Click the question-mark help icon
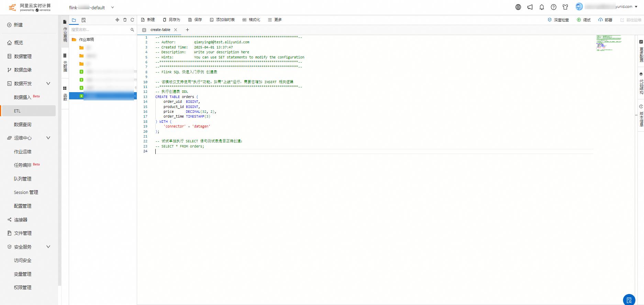Viewport: 644px width, 305px height. pyautogui.click(x=554, y=7)
